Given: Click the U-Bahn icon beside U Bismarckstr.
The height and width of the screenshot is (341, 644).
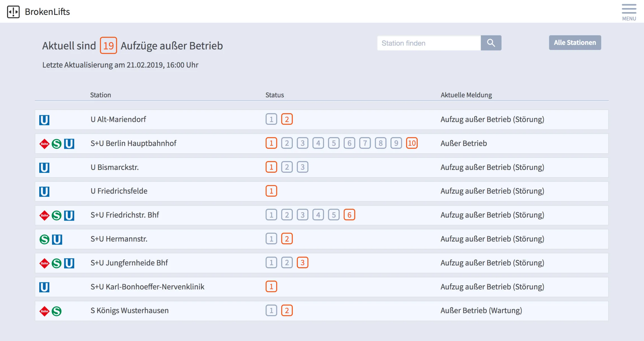Looking at the screenshot, I should [x=44, y=167].
